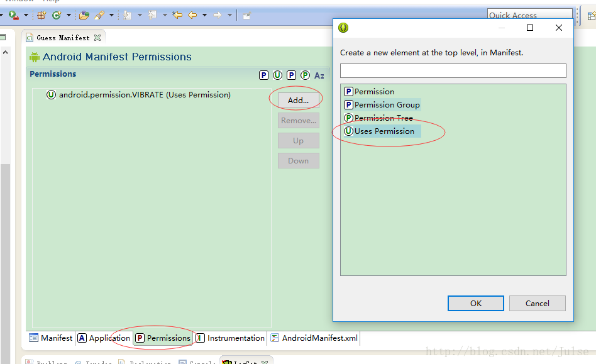Expand the Forward history dropdown arrow
The width and height of the screenshot is (596, 364).
(229, 15)
